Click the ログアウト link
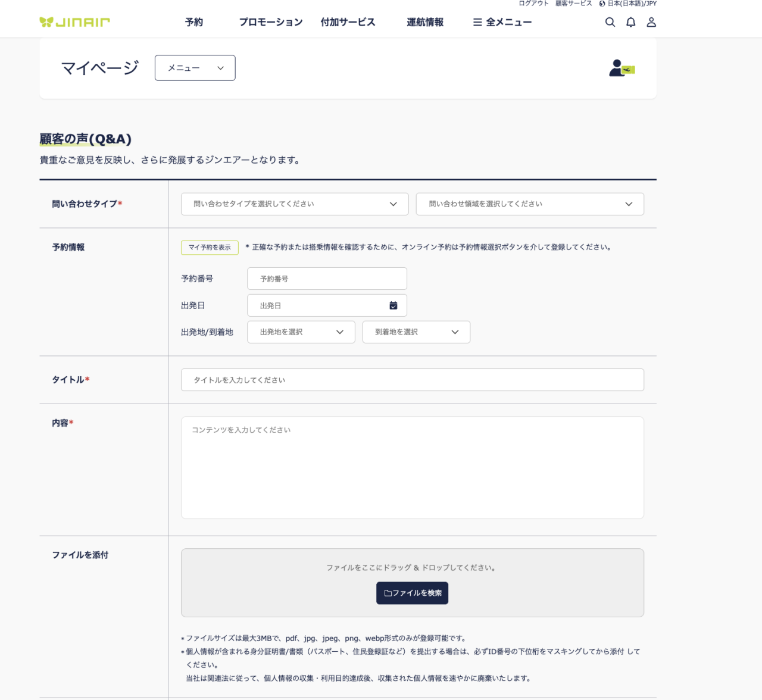The height and width of the screenshot is (700, 762). pos(533,4)
